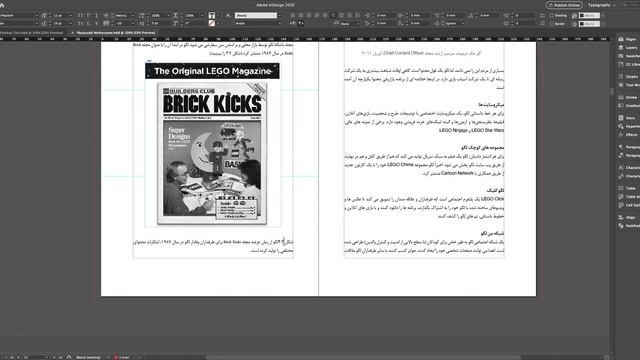
Task: Click the baseline shift 0 pt field
Action: pos(159,24)
